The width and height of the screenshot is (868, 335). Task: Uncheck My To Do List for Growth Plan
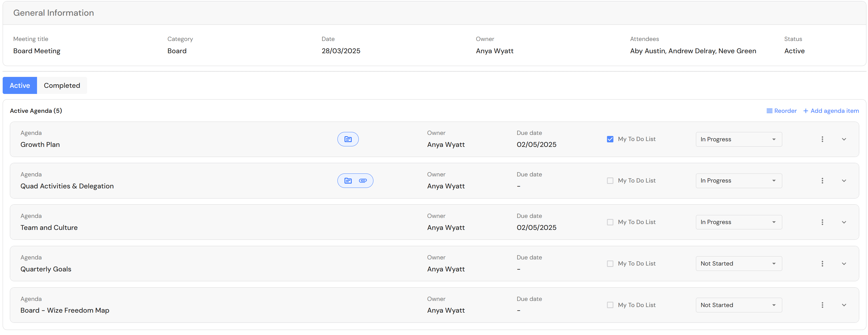point(610,139)
